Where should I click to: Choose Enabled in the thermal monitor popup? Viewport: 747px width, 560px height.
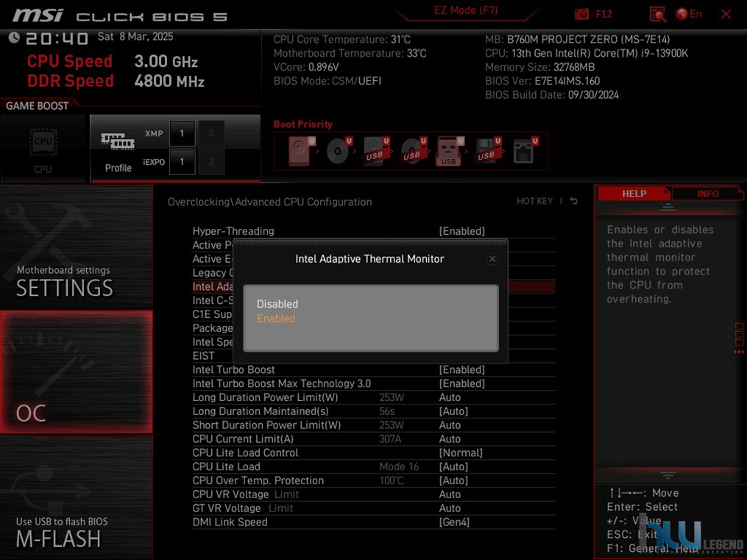[x=276, y=319]
